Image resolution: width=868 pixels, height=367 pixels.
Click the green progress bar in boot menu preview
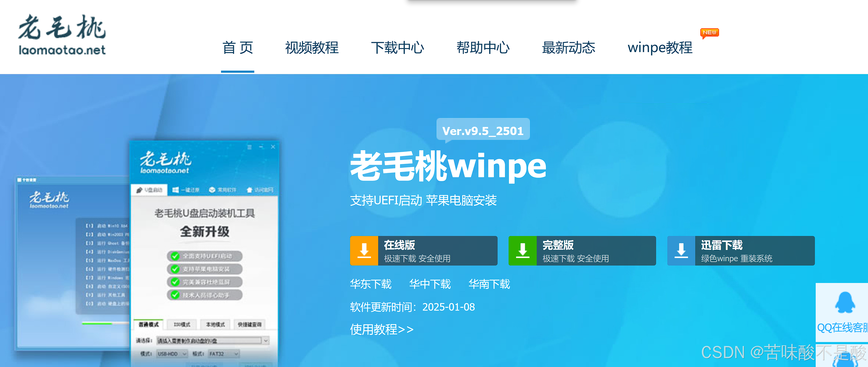pyautogui.click(x=97, y=323)
